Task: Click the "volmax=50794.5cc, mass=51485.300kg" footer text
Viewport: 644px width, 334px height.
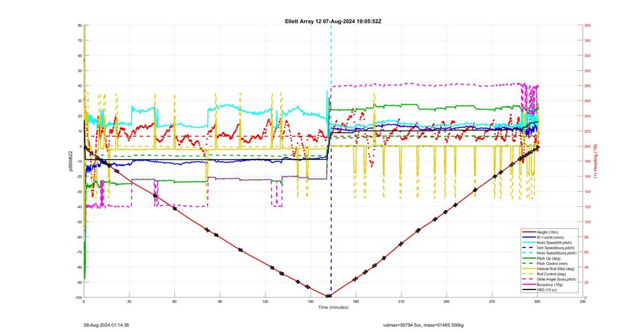Action: point(423,325)
